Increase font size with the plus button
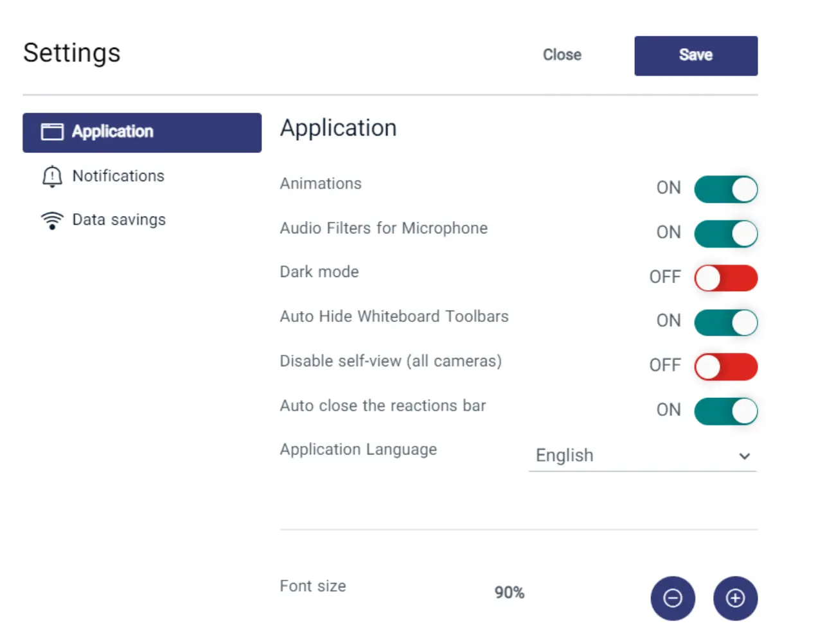The width and height of the screenshot is (816, 644). pyautogui.click(x=735, y=598)
